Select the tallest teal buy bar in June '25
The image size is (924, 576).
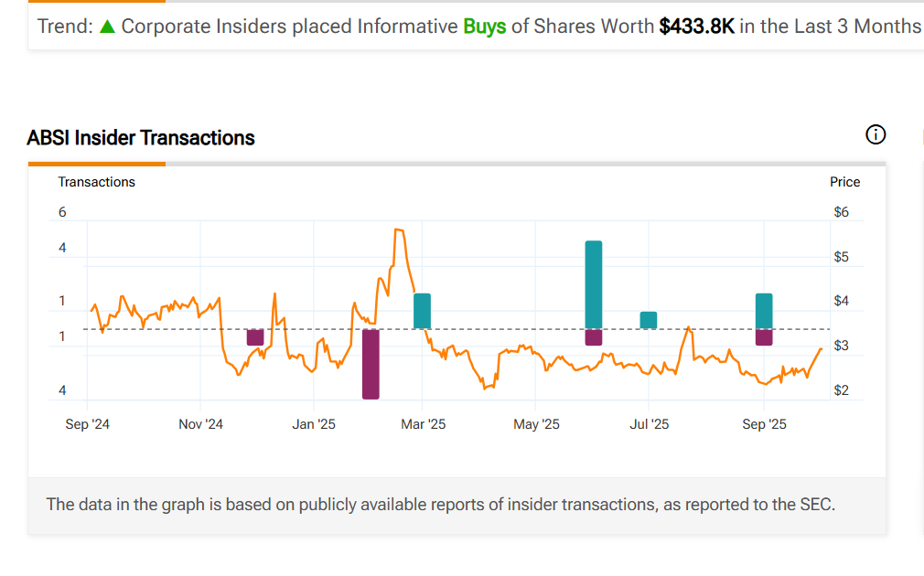point(594,284)
